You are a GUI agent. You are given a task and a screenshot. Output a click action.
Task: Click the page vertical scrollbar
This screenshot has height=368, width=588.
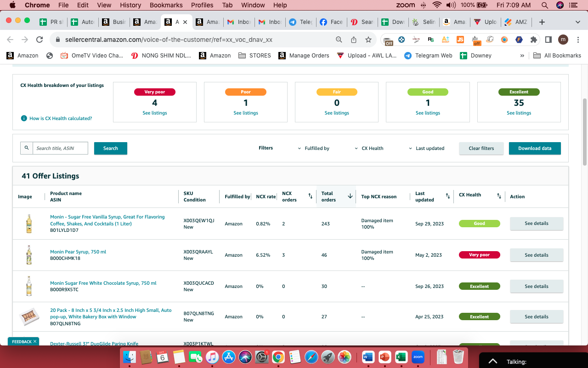(585, 131)
